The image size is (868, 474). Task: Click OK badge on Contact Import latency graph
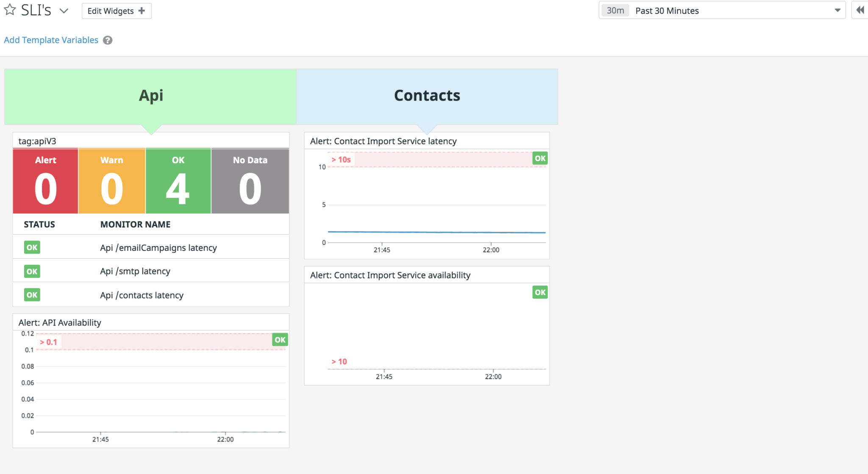pyautogui.click(x=540, y=158)
